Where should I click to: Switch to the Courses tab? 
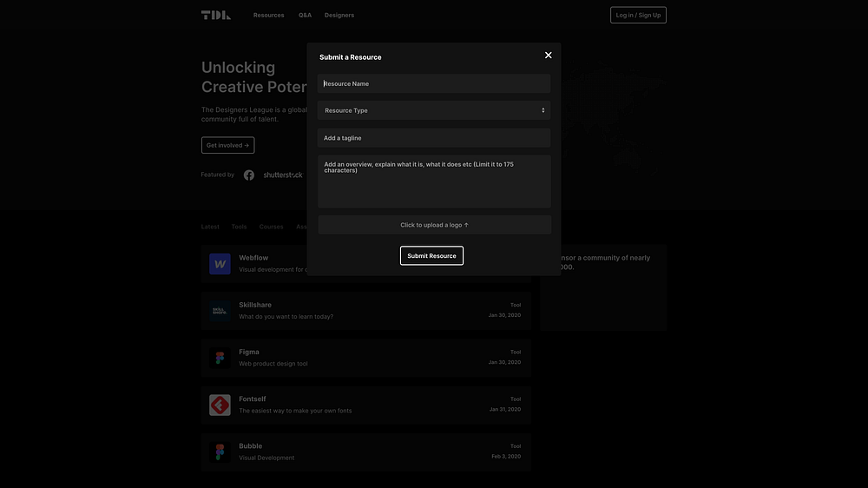pyautogui.click(x=271, y=227)
